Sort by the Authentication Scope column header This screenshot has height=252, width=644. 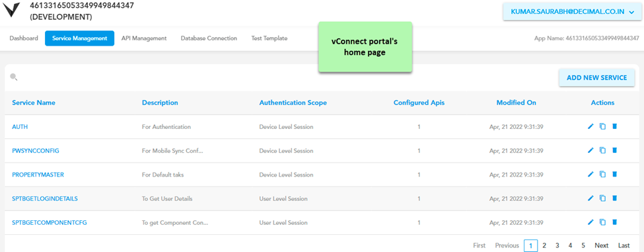pos(293,103)
